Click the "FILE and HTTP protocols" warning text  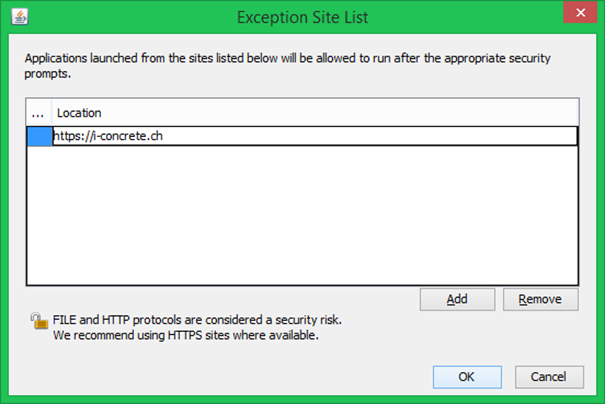click(x=197, y=320)
